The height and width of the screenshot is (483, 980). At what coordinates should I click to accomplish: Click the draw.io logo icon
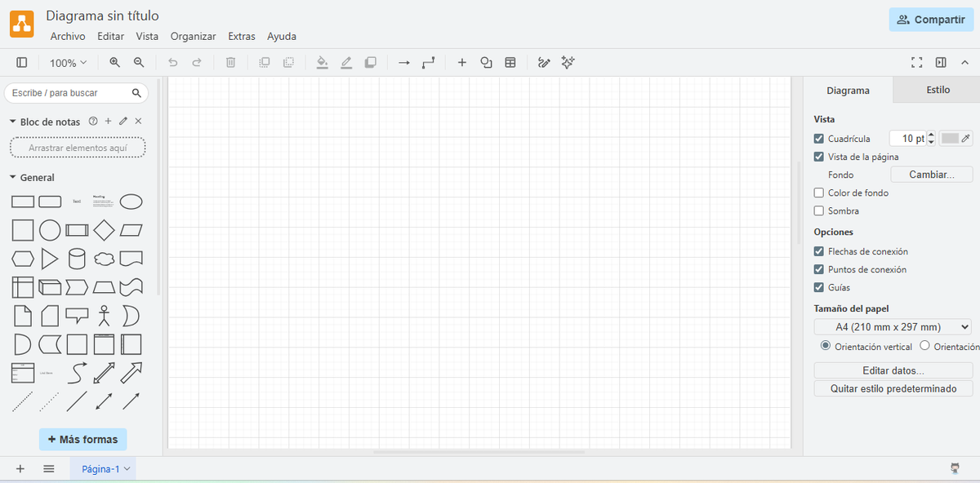pos(22,24)
